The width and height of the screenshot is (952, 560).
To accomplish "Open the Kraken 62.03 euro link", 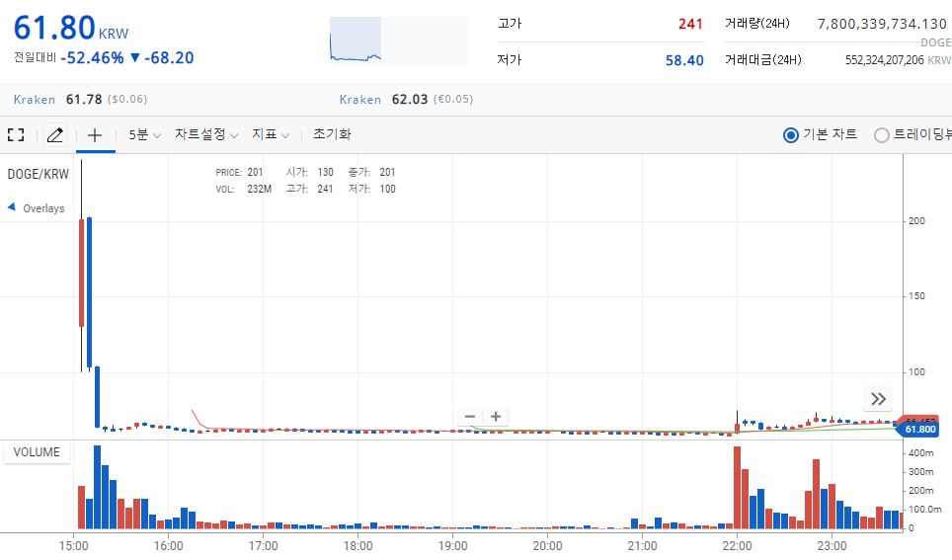I will point(406,99).
